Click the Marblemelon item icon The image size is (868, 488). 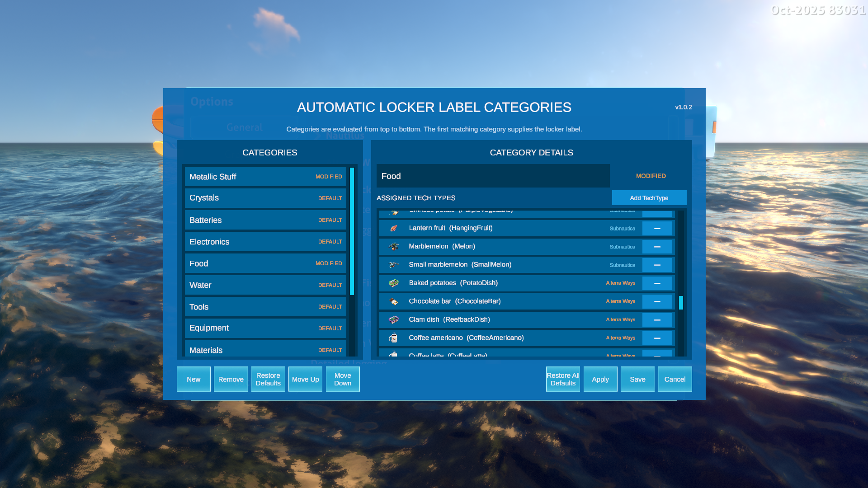click(394, 246)
